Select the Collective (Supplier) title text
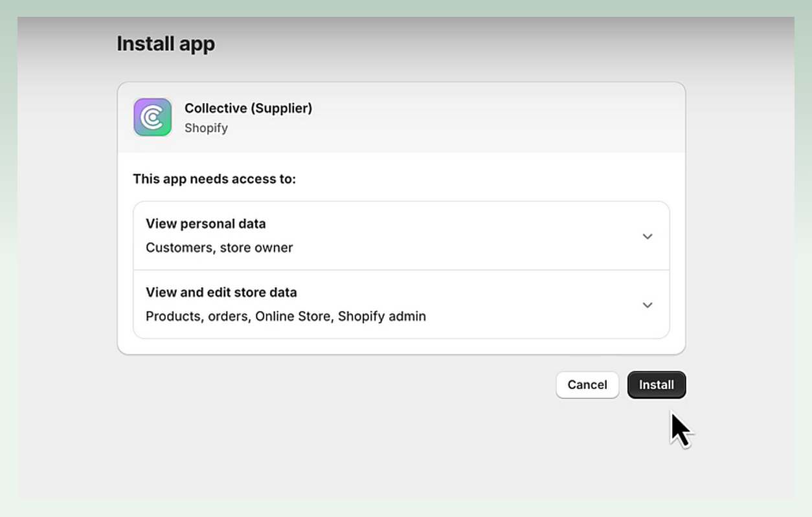The image size is (812, 517). (x=248, y=108)
